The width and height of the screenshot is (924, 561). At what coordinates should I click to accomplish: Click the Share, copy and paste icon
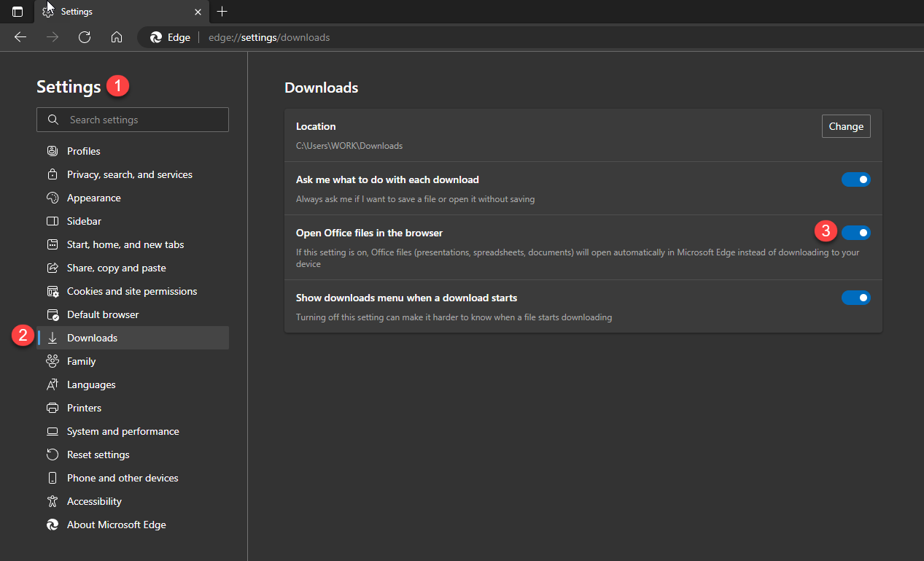53,268
